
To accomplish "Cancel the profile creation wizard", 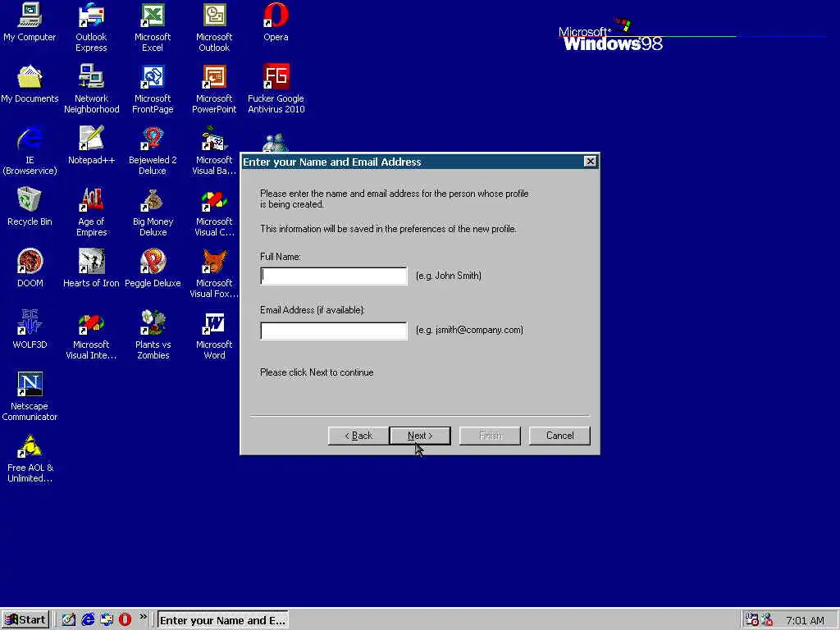I will [559, 436].
